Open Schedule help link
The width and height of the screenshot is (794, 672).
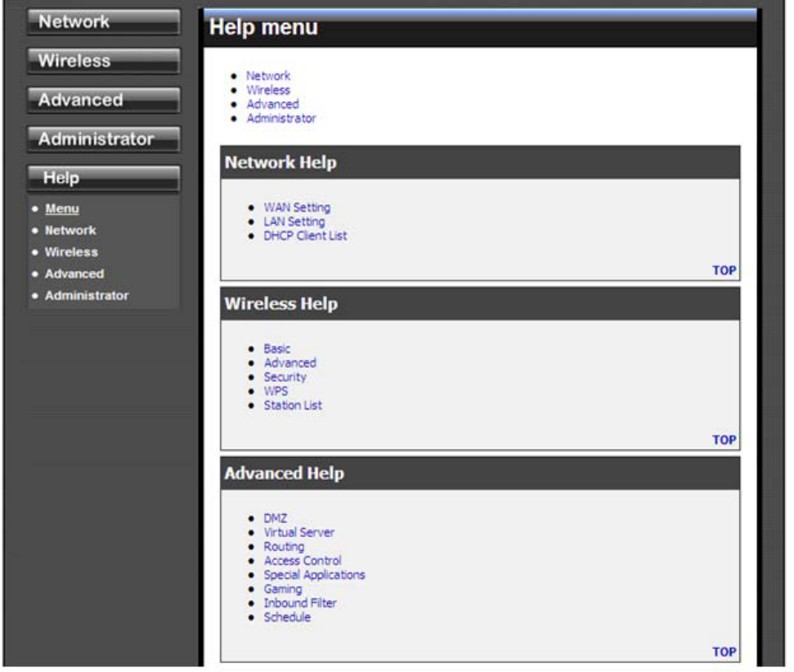[x=287, y=618]
